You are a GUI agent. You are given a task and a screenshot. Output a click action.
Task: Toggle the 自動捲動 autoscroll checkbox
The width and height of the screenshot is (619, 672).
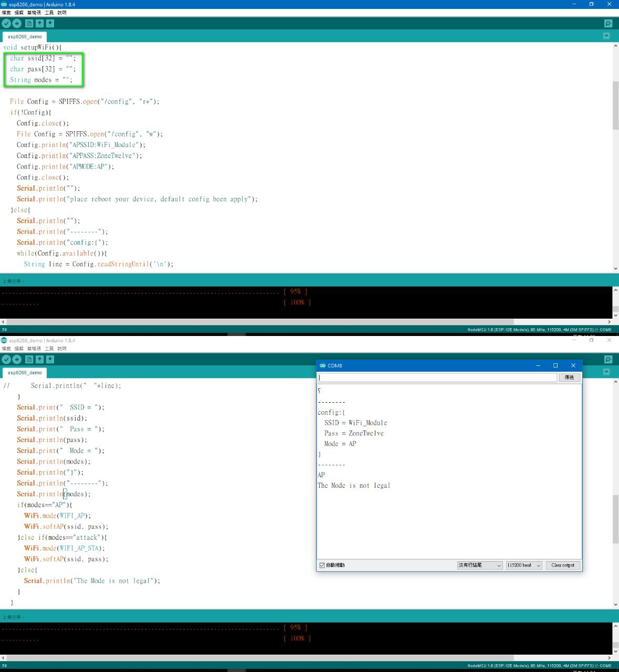point(322,565)
